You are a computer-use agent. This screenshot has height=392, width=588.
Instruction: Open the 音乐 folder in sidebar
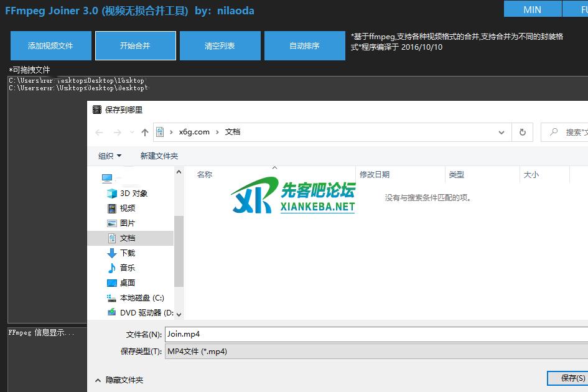127,268
